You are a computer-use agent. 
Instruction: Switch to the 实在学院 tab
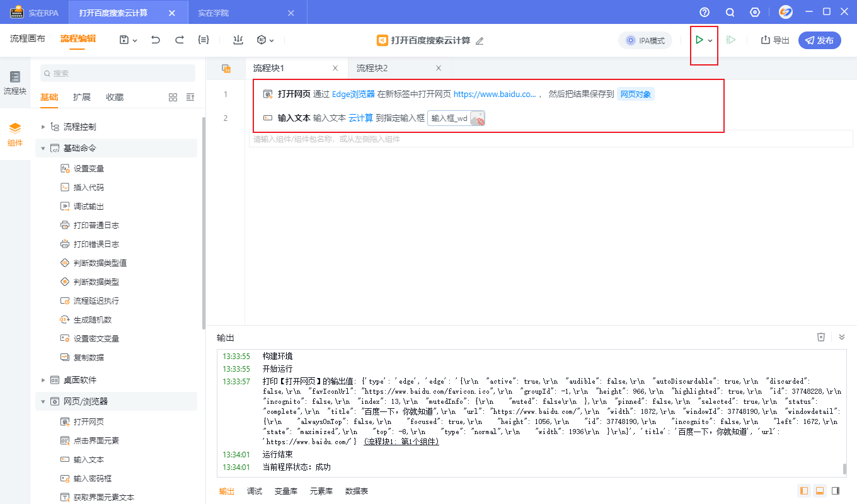(x=213, y=13)
